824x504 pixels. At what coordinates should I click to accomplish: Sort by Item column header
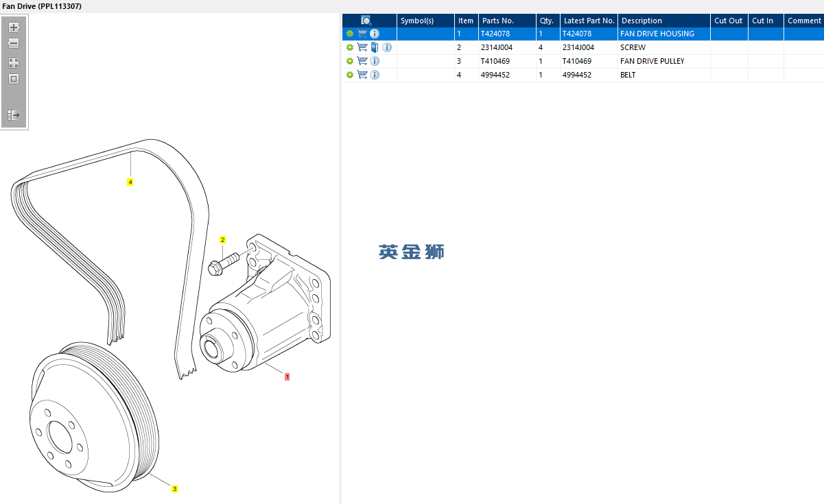point(467,21)
